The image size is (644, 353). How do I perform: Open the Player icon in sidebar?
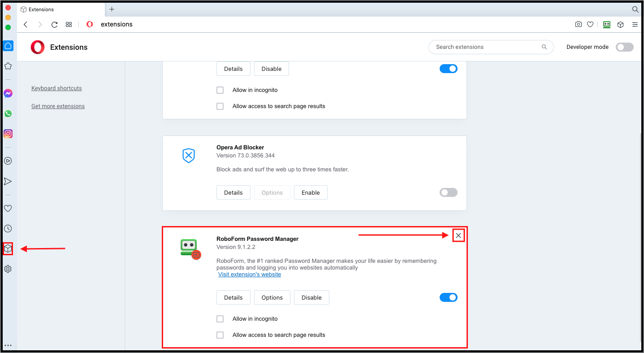coord(8,161)
